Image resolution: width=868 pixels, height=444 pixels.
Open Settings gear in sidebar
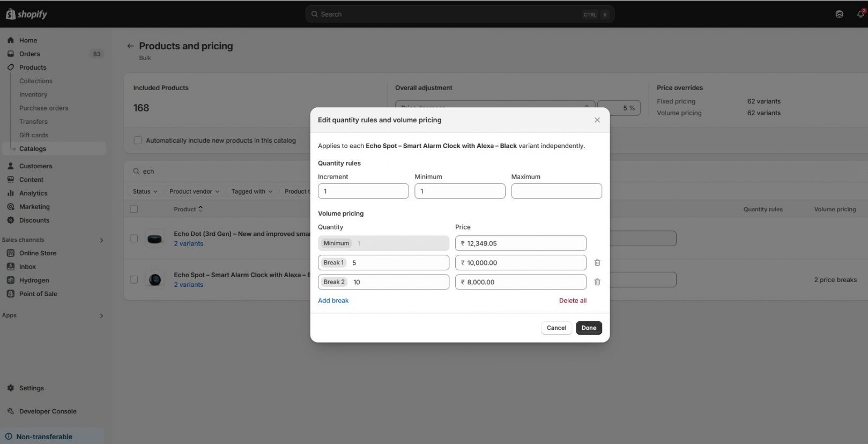click(11, 388)
